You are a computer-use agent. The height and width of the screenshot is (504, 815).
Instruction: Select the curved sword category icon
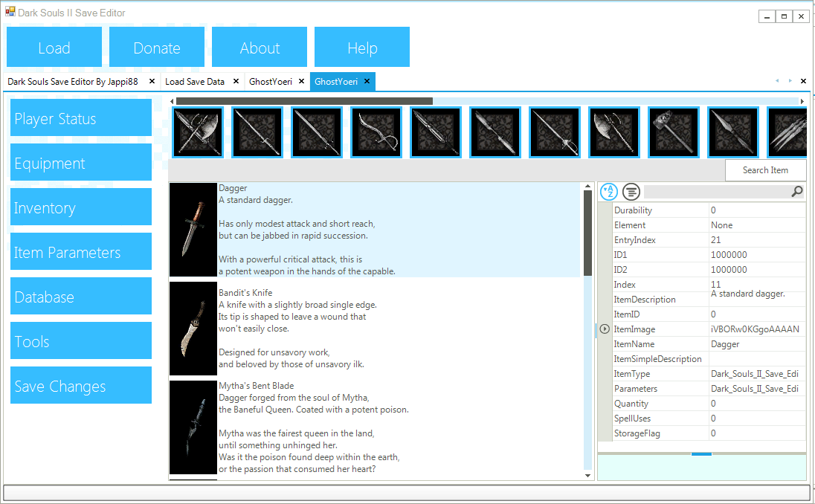[376, 132]
